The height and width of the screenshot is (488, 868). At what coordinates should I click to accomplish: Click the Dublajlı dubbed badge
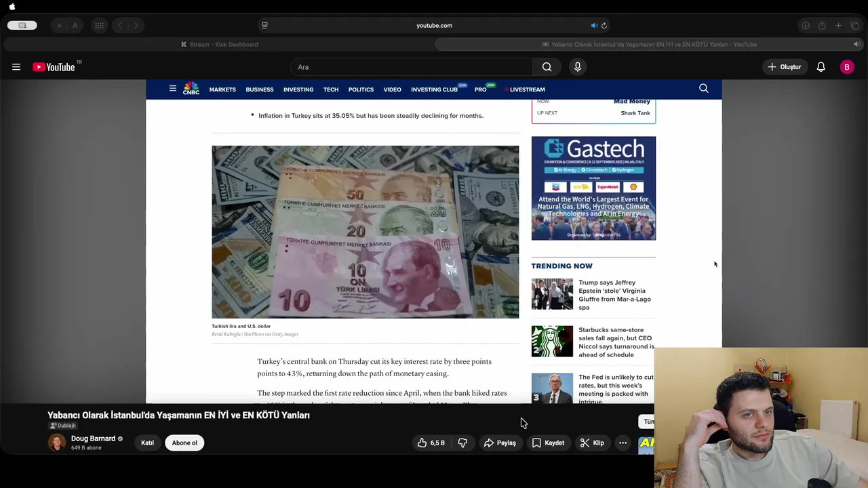pyautogui.click(x=62, y=426)
